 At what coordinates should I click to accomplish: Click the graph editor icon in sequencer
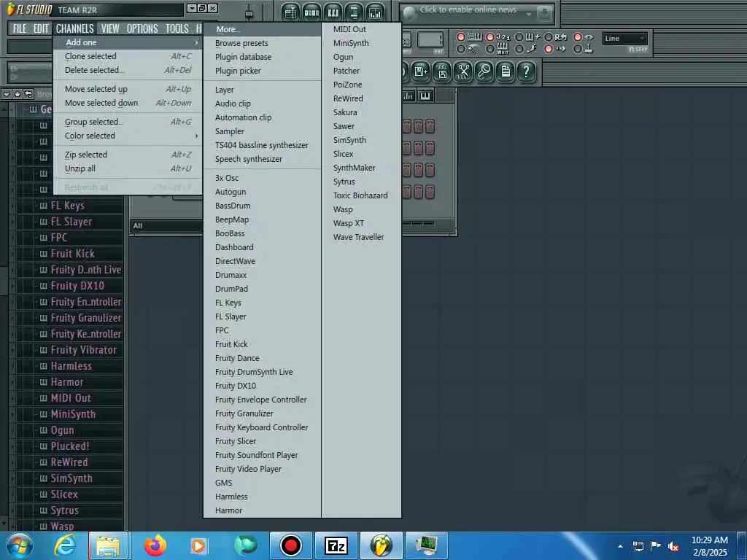pos(409,96)
